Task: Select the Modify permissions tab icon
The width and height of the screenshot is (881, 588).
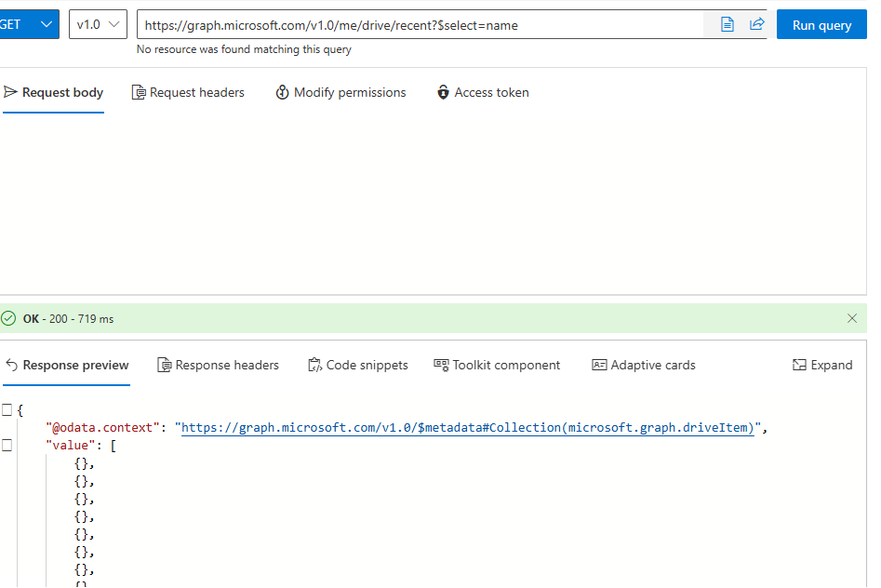Action: (282, 92)
